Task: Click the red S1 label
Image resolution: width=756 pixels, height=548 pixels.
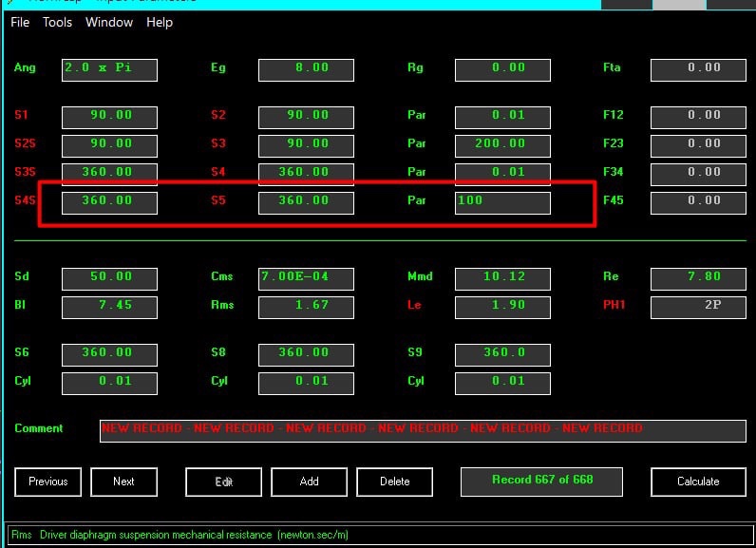Action: point(21,115)
